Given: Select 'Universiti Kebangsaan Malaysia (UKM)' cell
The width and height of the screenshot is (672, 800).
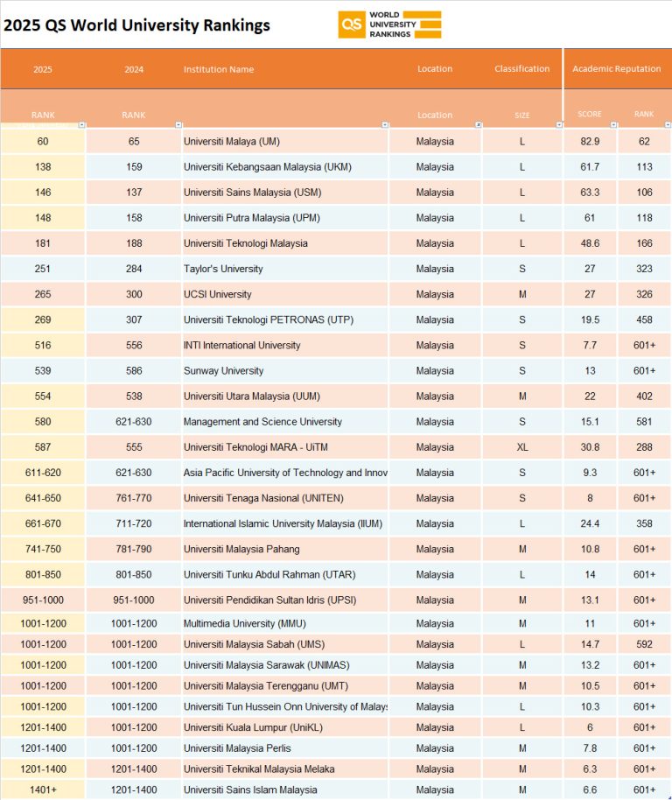Looking at the screenshot, I should pos(285,167).
